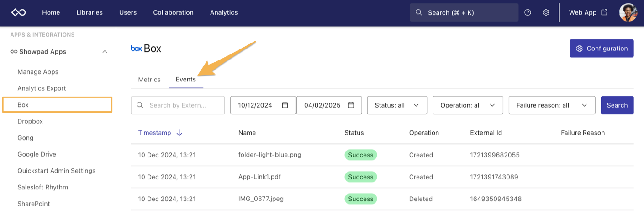Open the Operation: all dropdown
Screen dimensions: 644x211
coord(467,105)
